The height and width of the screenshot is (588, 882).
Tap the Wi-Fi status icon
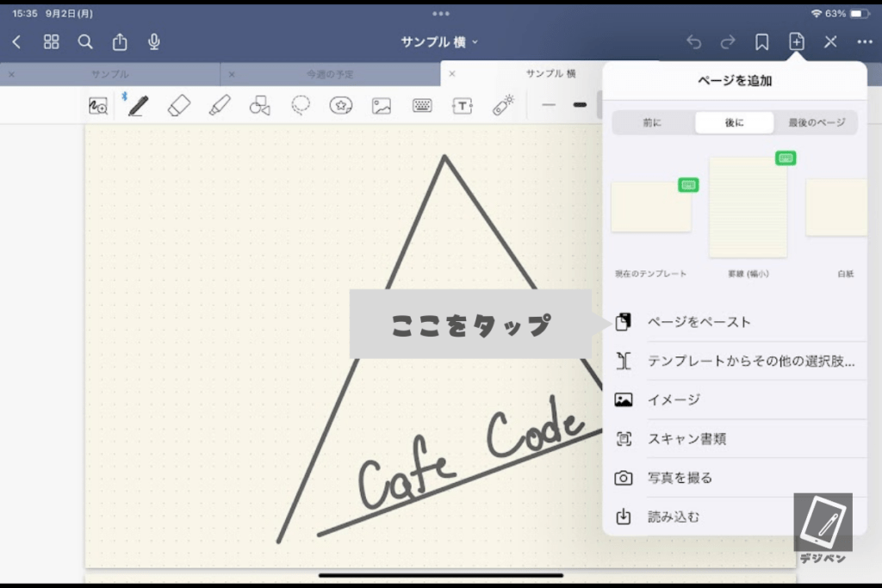point(817,14)
